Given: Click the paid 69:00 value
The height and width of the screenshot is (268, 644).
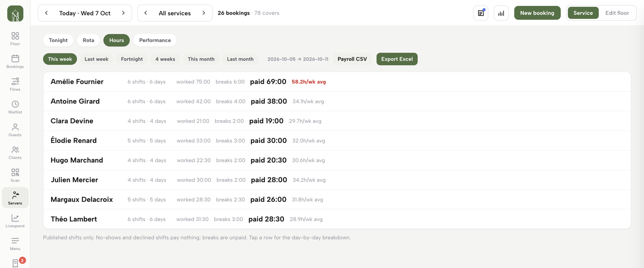Looking at the screenshot, I should tap(268, 82).
